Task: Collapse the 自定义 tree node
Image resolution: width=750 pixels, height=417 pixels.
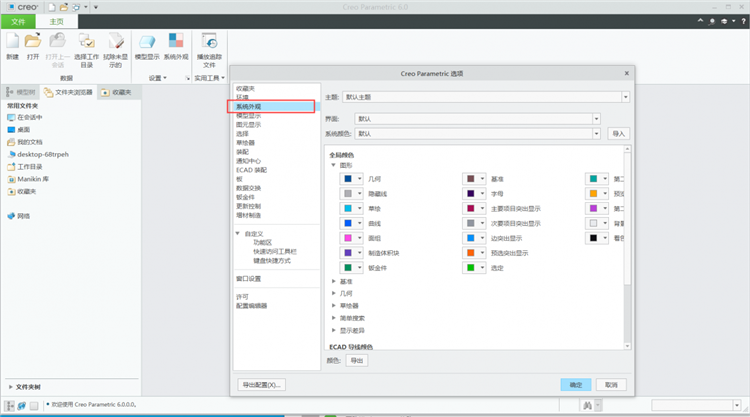Action: coord(237,233)
